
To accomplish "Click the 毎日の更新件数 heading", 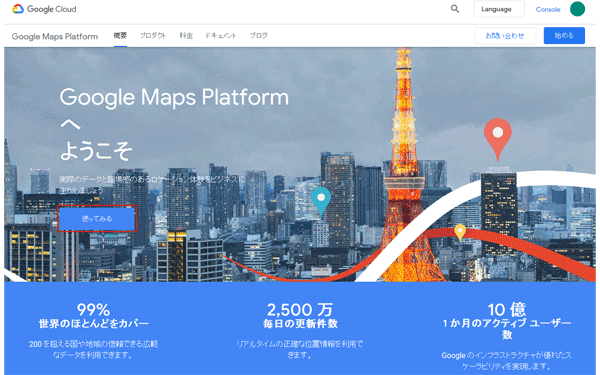I will tap(300, 324).
